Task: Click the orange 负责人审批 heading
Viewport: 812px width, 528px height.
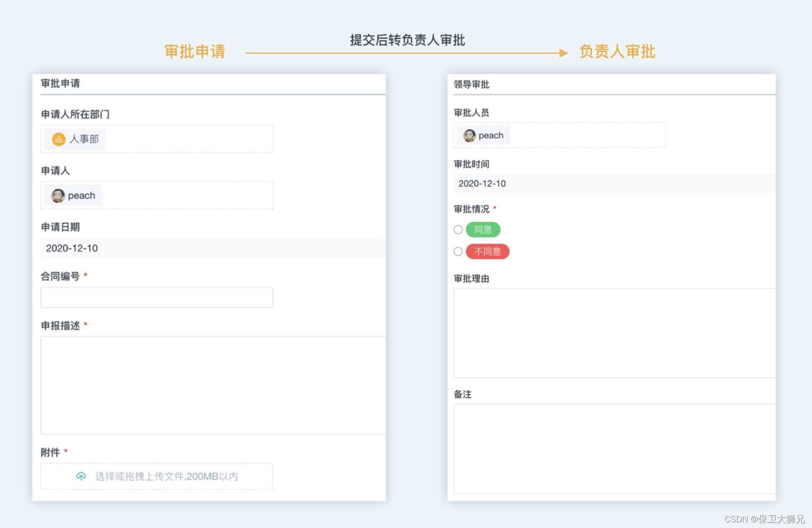Action: coord(617,51)
